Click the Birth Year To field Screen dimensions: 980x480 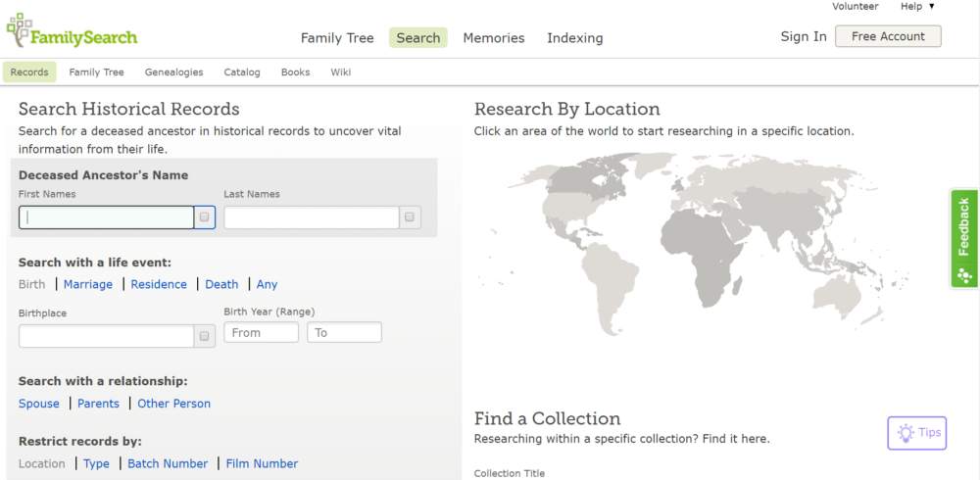pos(344,332)
